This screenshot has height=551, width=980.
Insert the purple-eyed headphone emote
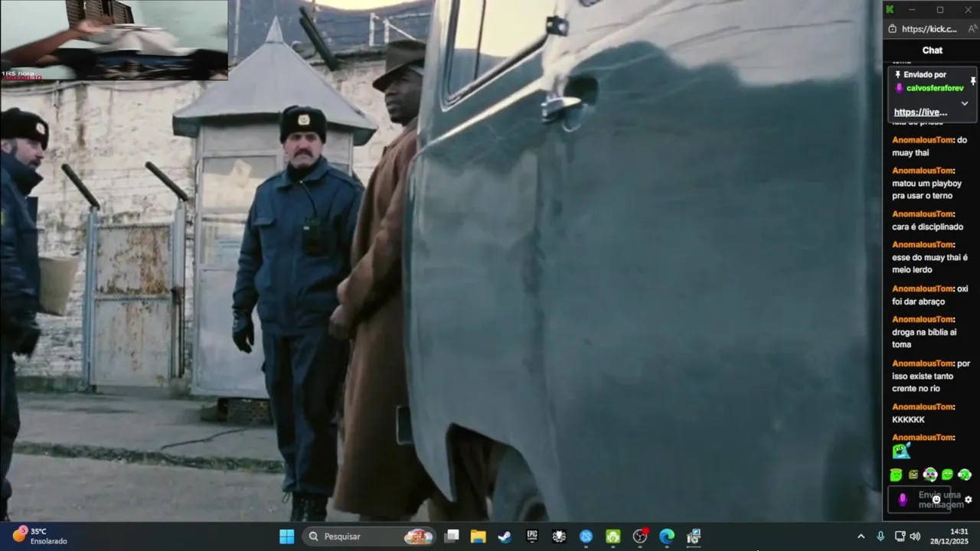click(930, 474)
